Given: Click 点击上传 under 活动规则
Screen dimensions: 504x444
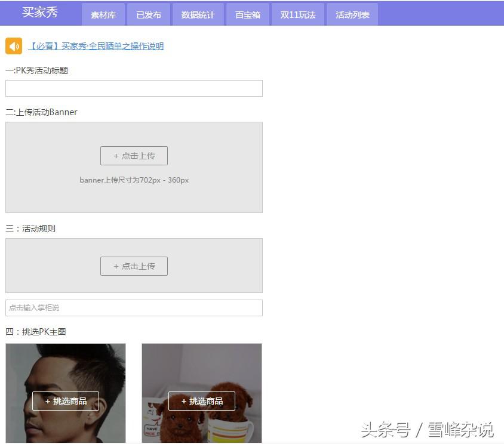Looking at the screenshot, I should click(x=134, y=266).
